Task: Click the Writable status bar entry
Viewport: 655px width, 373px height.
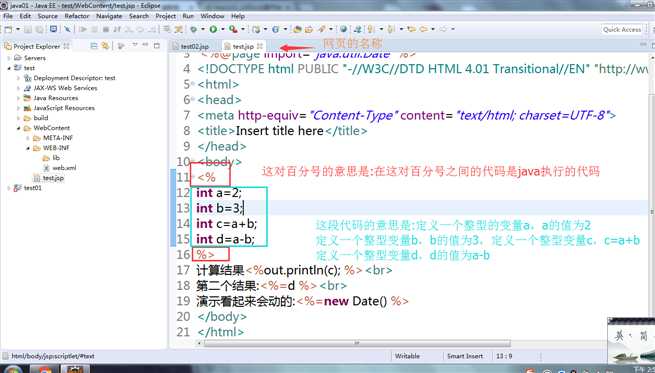Action: (x=407, y=356)
